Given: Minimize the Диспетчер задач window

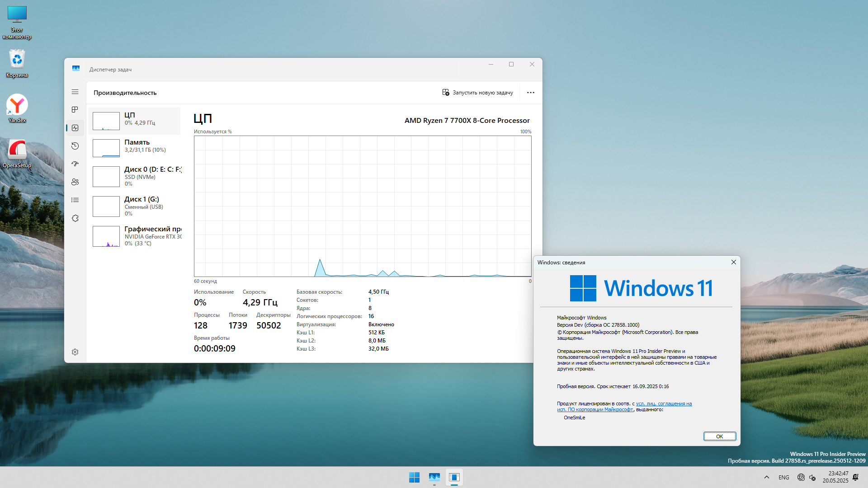Looking at the screenshot, I should [491, 64].
